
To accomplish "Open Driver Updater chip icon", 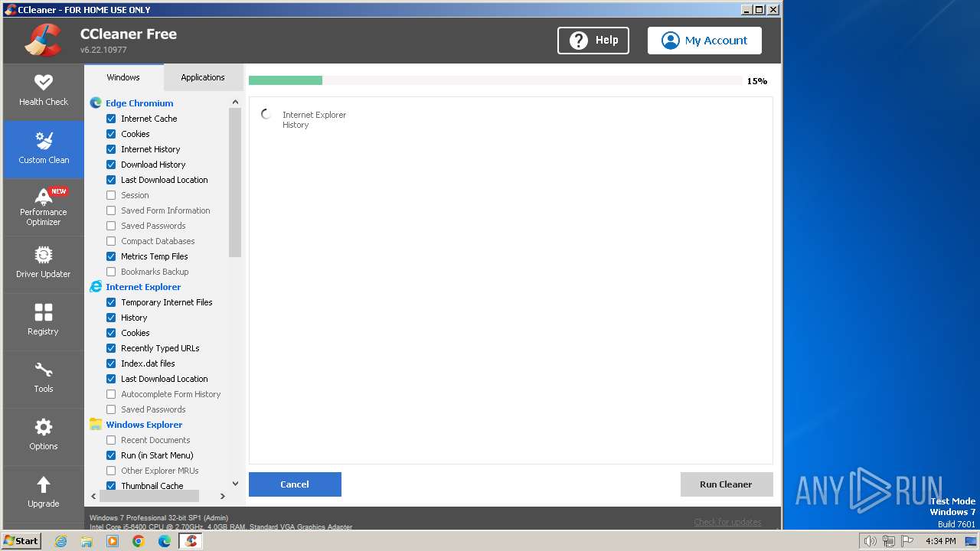I will click(44, 255).
